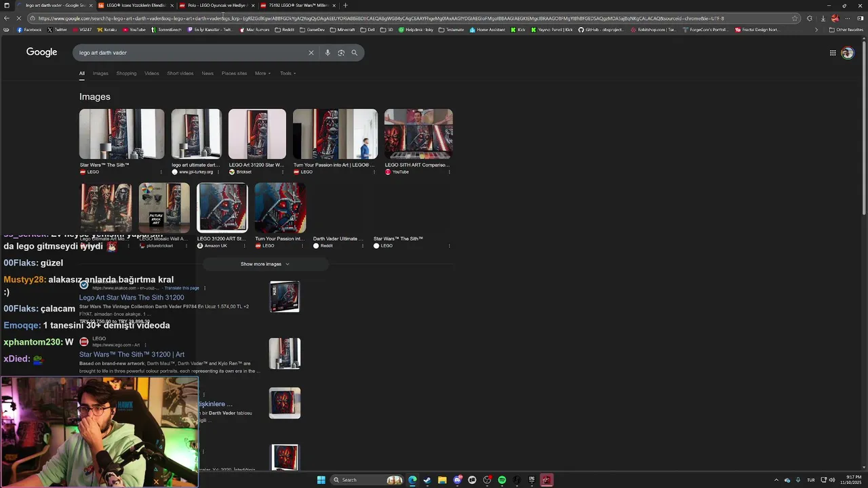The image size is (868, 488).
Task: Open Star Wars The Sith 31200 | Art link
Action: (x=132, y=354)
